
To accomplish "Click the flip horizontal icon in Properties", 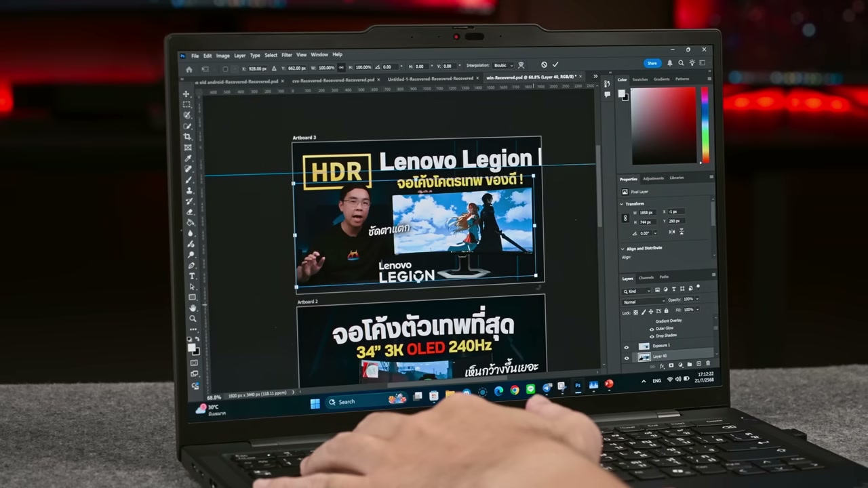I will (671, 232).
